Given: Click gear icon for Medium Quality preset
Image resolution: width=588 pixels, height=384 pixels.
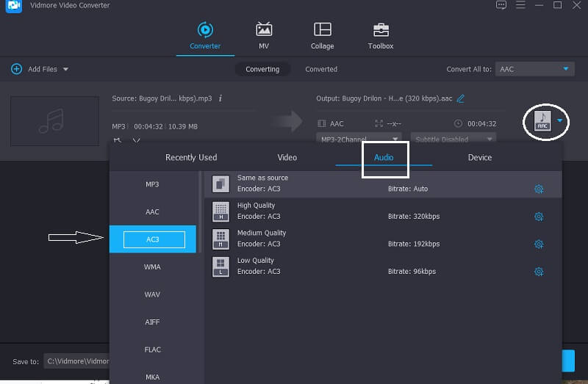Looking at the screenshot, I should click(x=538, y=244).
